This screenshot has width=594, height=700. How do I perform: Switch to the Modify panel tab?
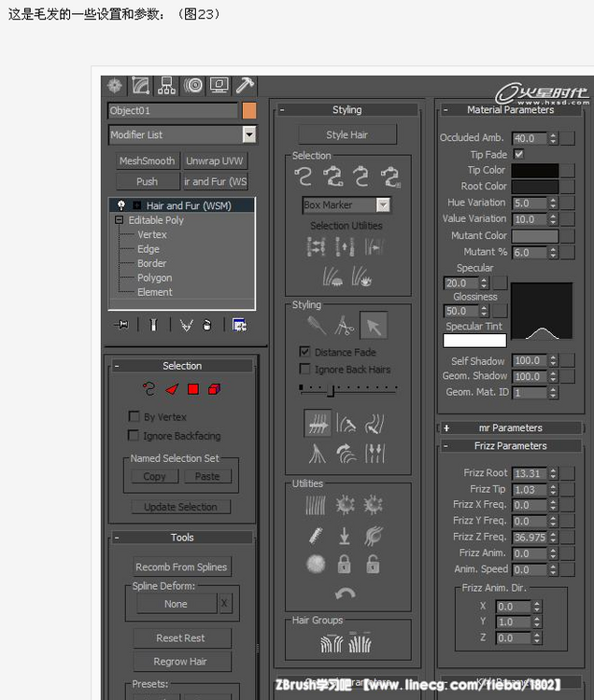pos(140,86)
